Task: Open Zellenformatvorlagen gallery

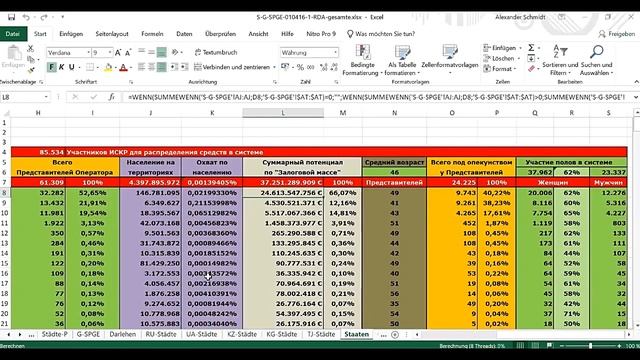Action: coord(450,60)
